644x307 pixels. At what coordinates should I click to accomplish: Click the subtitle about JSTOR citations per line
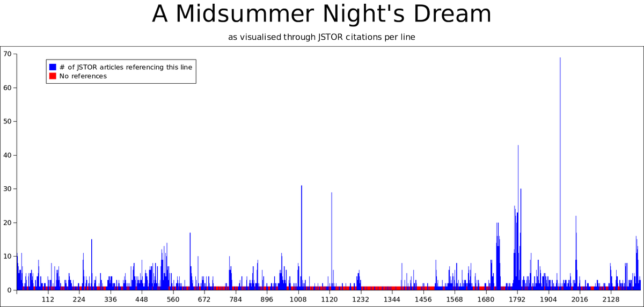tap(321, 38)
